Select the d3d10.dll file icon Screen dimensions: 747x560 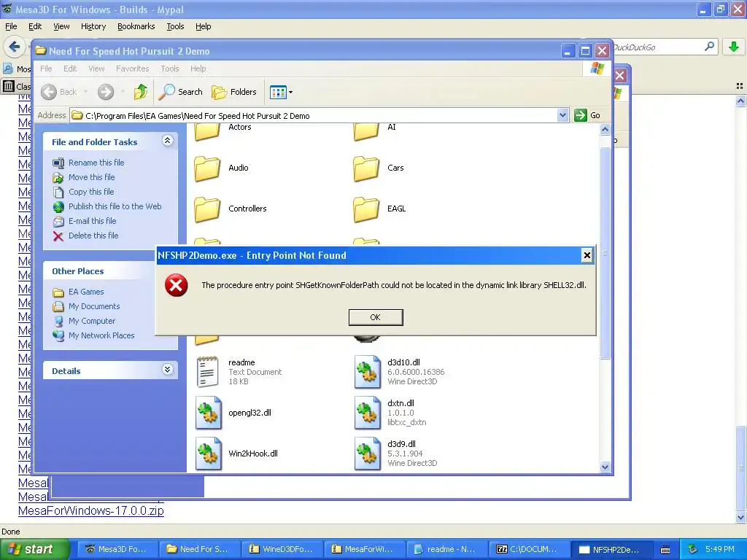[368, 372]
